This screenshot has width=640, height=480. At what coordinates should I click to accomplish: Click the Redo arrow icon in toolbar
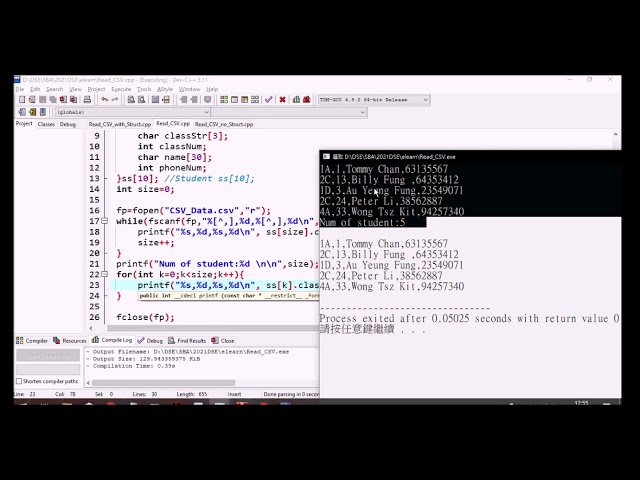tap(115, 100)
